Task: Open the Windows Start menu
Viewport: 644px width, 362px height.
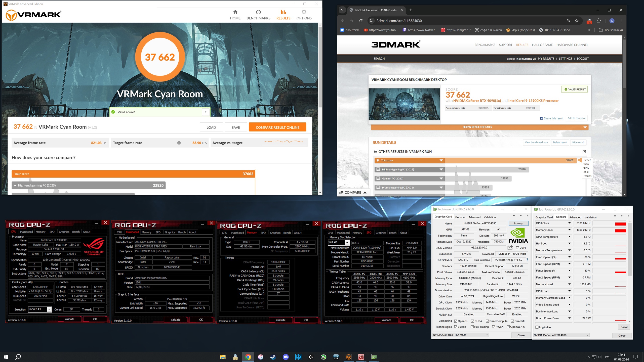Action: tap(6, 357)
